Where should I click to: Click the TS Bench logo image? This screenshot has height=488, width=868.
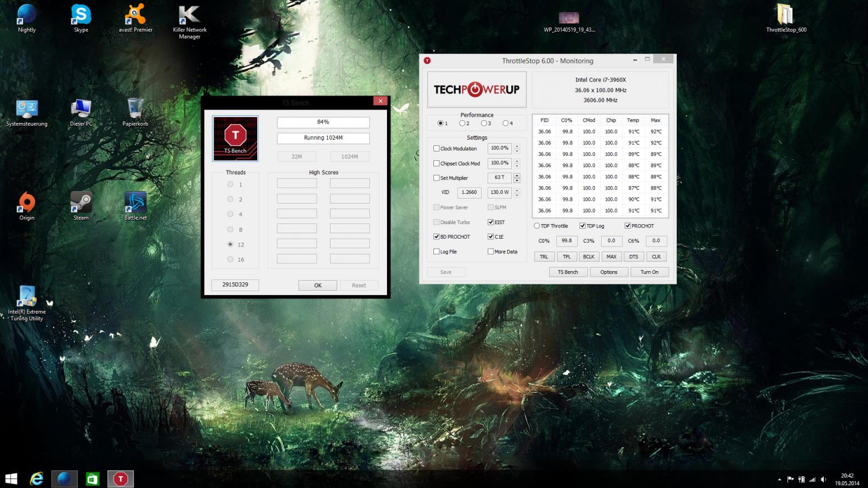click(235, 138)
